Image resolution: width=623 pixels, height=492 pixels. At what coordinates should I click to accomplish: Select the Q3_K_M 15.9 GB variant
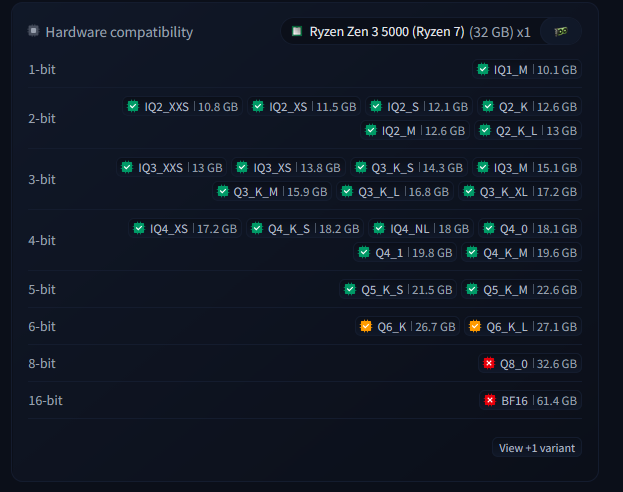tap(272, 192)
